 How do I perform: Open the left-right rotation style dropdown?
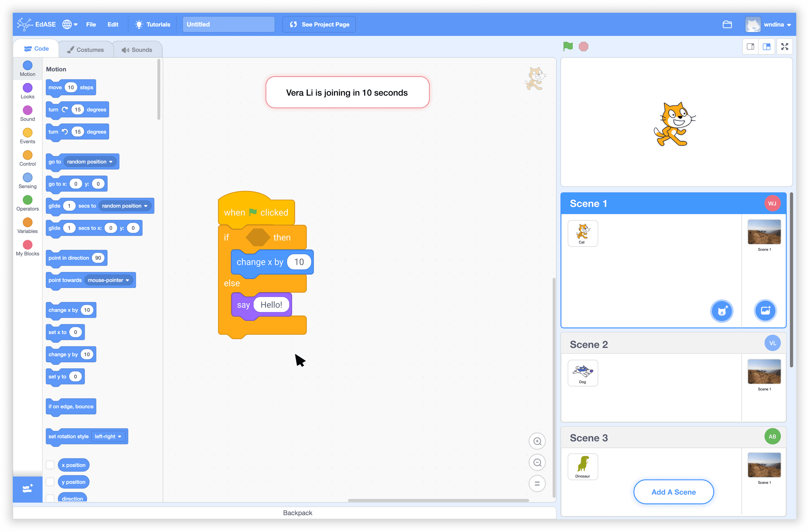(x=108, y=437)
